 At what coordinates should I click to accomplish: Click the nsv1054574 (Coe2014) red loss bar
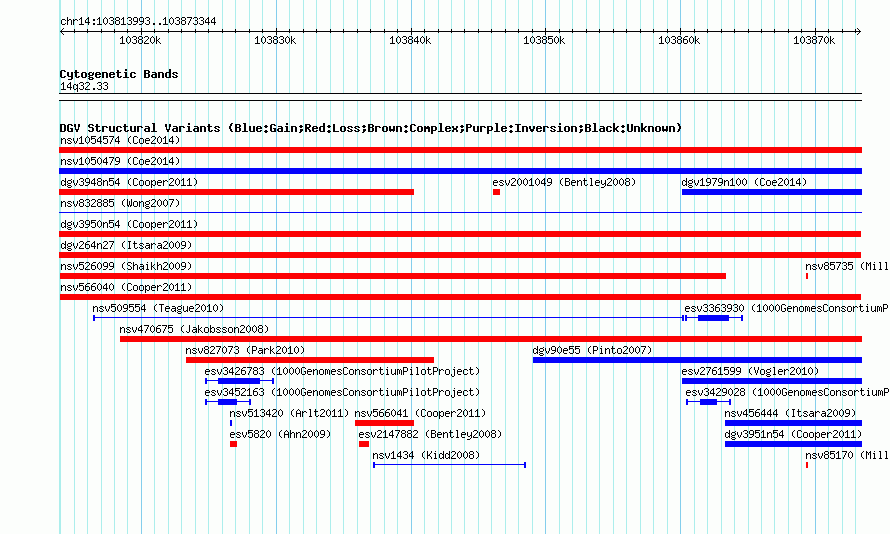(x=460, y=150)
